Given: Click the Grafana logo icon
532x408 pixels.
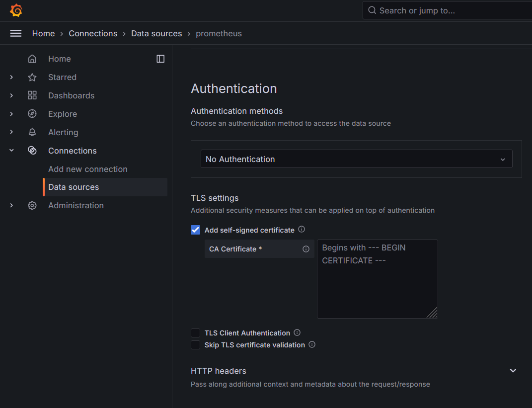Looking at the screenshot, I should coord(16,10).
